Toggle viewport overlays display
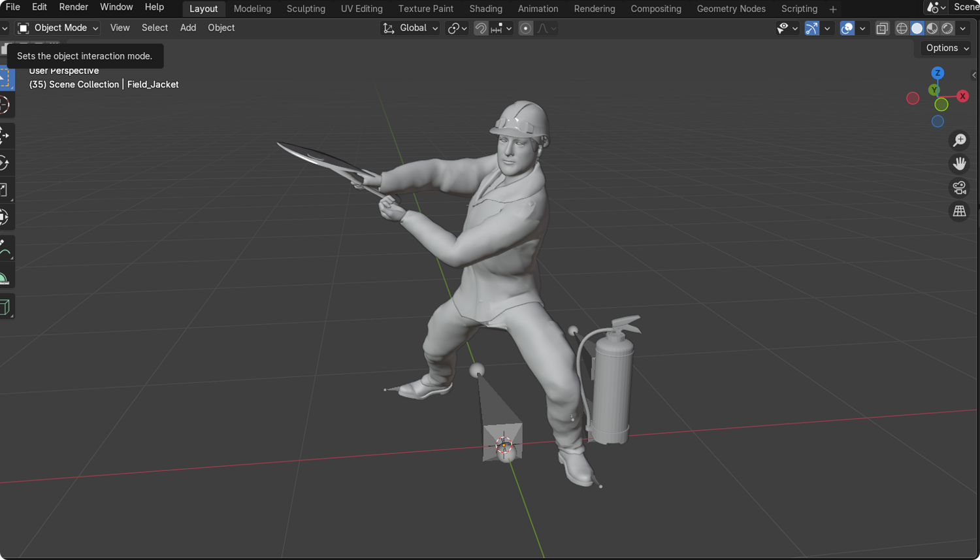Screen dimensions: 980x560 847,28
